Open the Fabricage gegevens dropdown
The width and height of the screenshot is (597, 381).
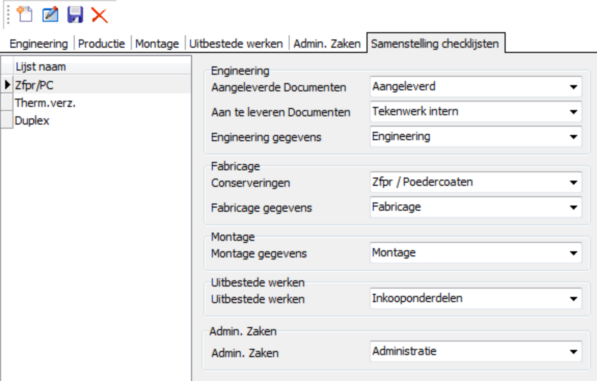(476, 207)
